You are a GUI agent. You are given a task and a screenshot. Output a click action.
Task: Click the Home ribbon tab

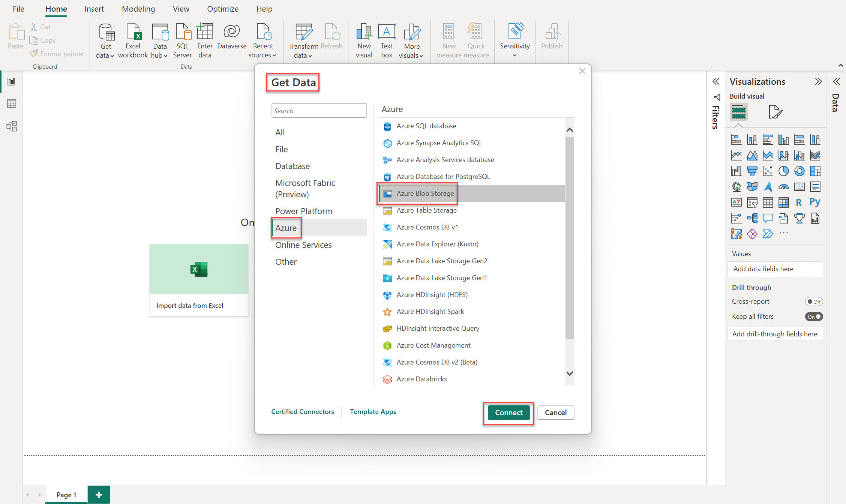tap(55, 9)
